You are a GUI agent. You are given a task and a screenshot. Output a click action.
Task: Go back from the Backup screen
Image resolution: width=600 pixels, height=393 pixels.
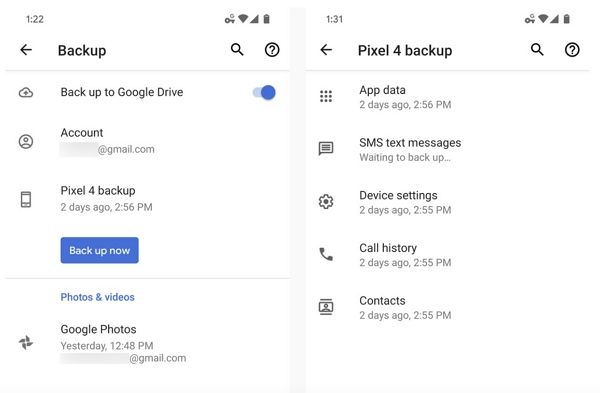(26, 50)
